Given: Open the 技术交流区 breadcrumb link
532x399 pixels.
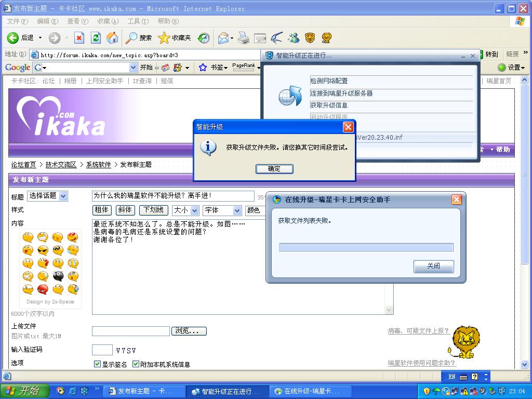Looking at the screenshot, I should (x=61, y=165).
